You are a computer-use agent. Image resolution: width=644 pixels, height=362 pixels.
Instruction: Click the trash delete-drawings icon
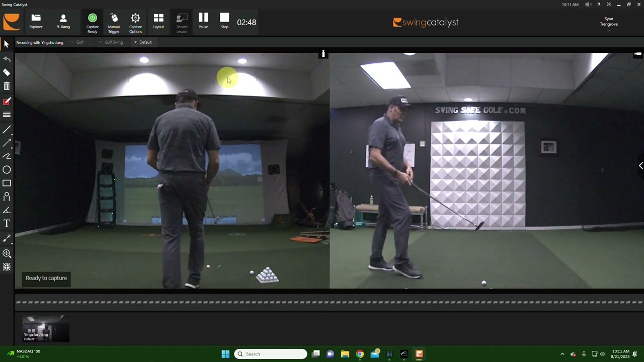point(7,86)
